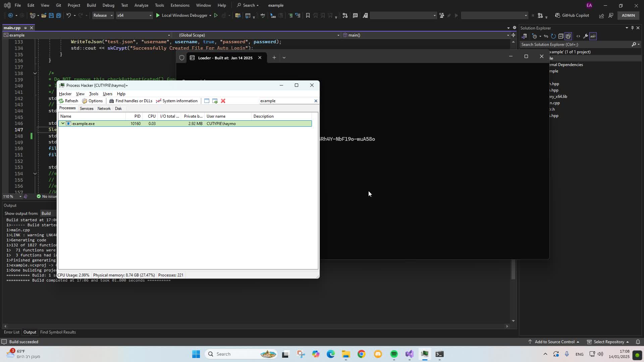Collapse All items in Solution Explorer

click(x=561, y=36)
